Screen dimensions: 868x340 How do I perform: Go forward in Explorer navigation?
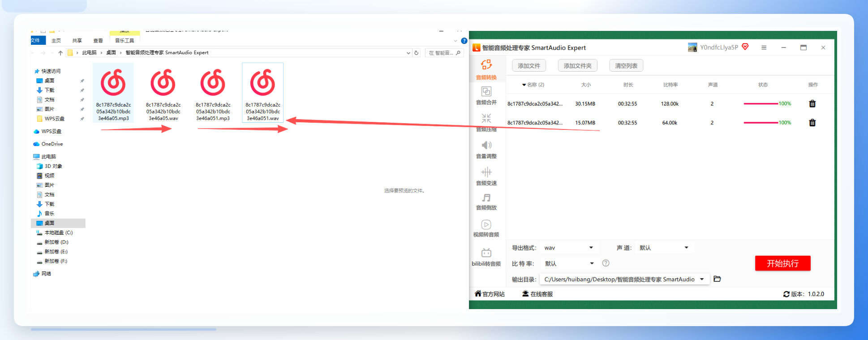pos(43,53)
